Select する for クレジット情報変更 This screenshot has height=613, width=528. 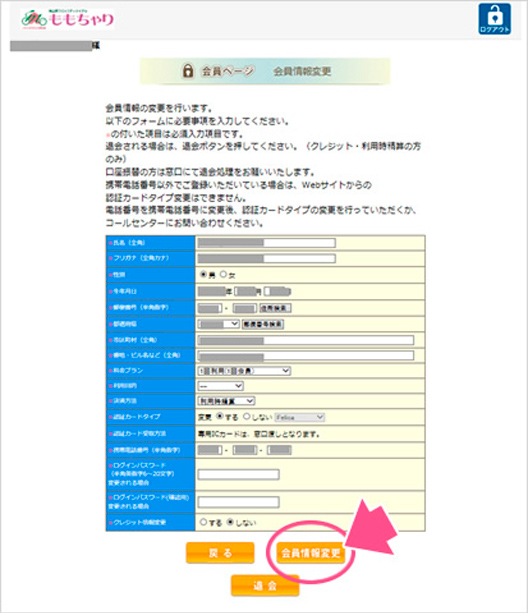(x=203, y=522)
